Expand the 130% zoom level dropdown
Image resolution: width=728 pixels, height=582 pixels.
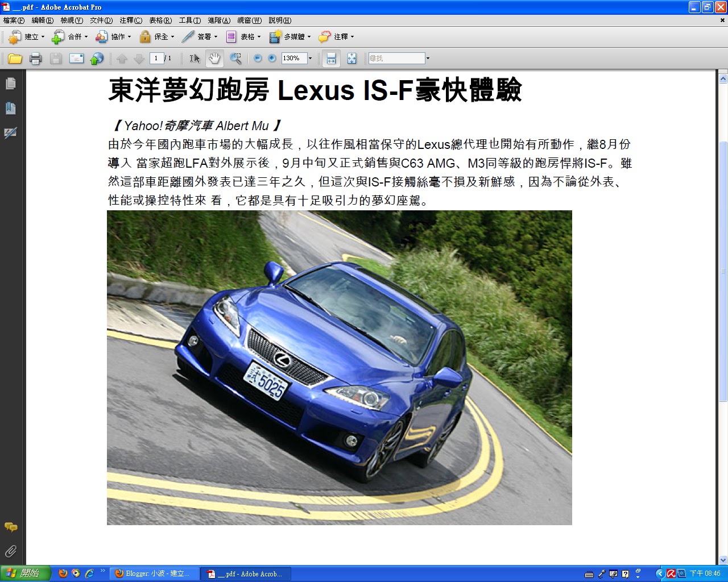coord(310,59)
